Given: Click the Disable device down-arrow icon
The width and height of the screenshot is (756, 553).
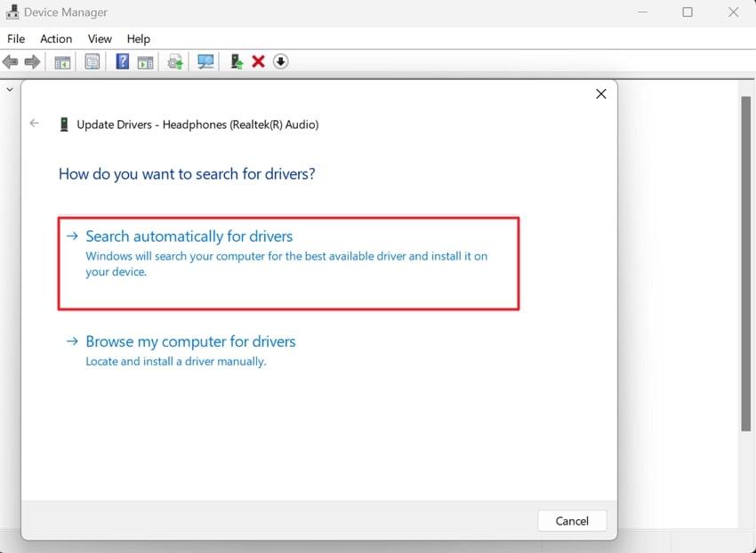Looking at the screenshot, I should [280, 61].
